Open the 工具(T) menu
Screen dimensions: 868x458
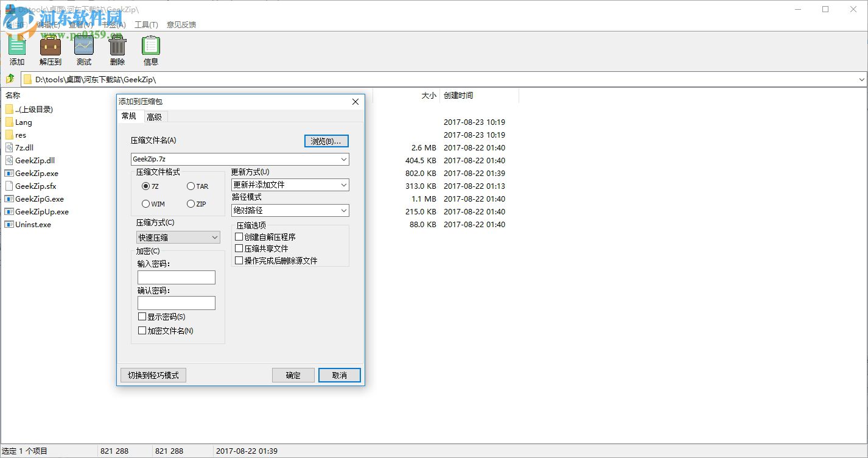[145, 25]
